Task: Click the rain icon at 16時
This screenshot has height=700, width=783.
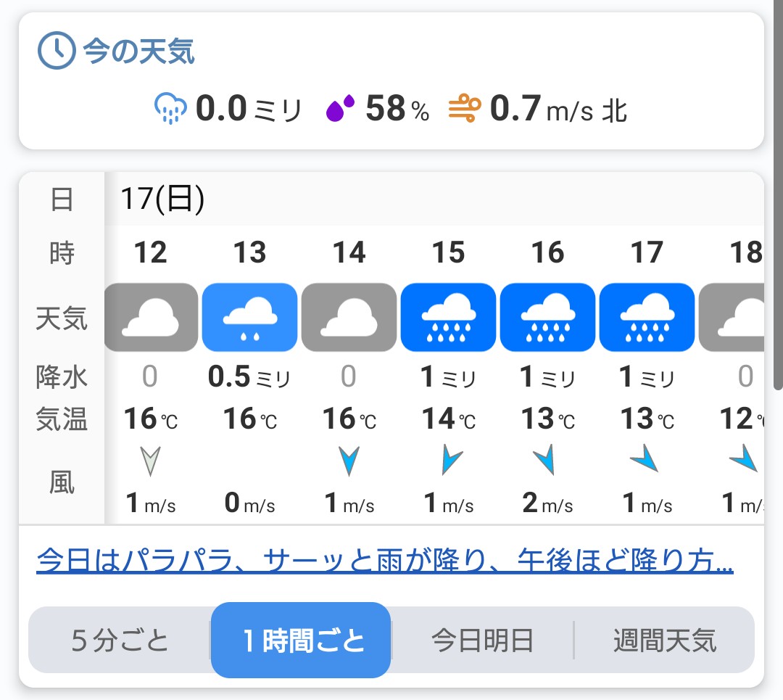Action: (x=547, y=317)
